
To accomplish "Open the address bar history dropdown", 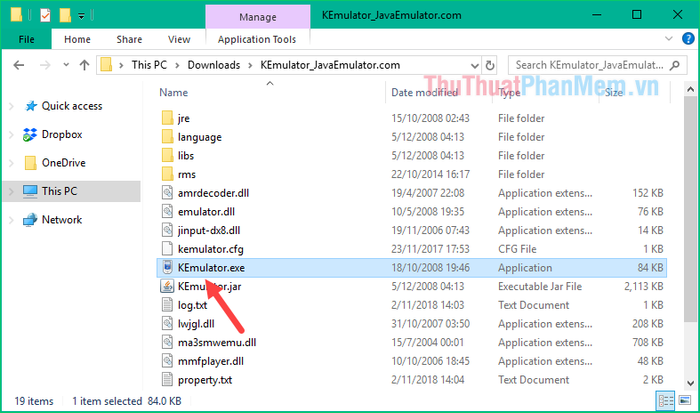I will click(475, 66).
